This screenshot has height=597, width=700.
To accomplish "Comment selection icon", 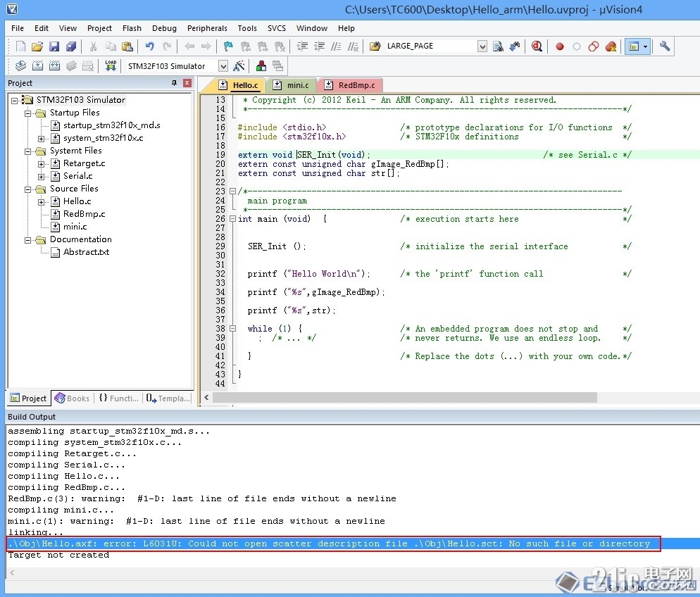I will pos(336,46).
